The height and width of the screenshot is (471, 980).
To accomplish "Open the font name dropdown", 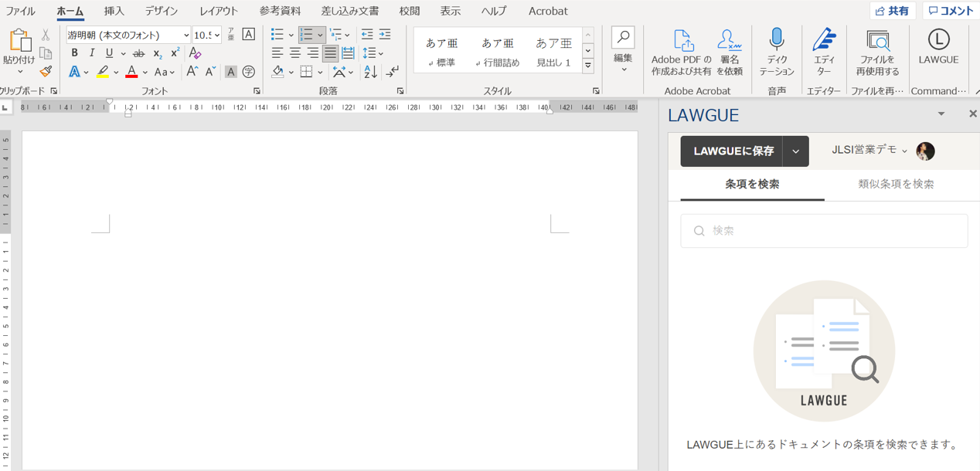I will (x=186, y=35).
